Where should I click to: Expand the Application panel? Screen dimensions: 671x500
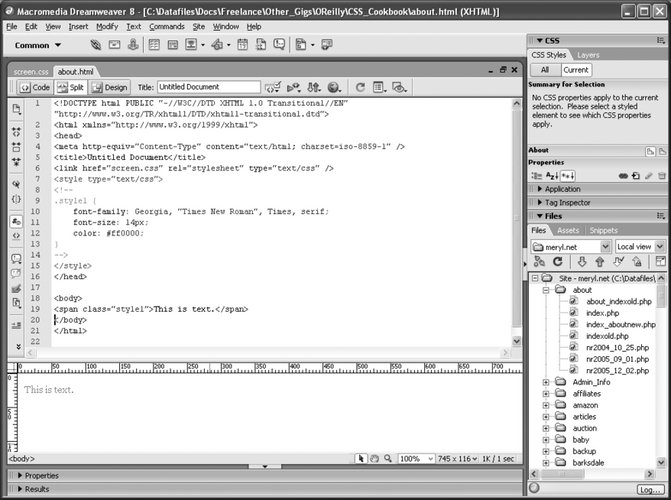pos(562,188)
